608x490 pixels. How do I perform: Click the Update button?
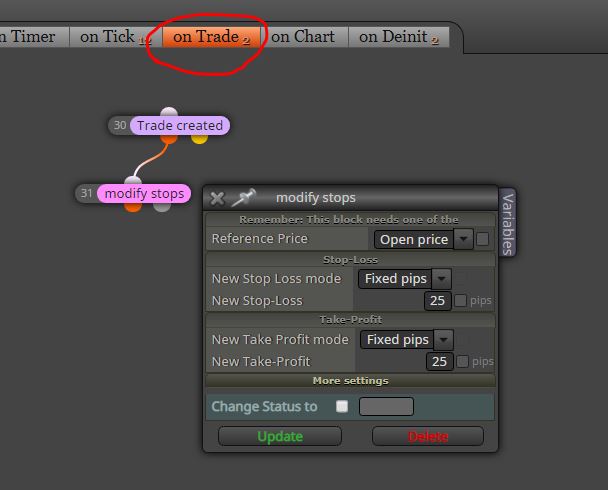(x=280, y=437)
